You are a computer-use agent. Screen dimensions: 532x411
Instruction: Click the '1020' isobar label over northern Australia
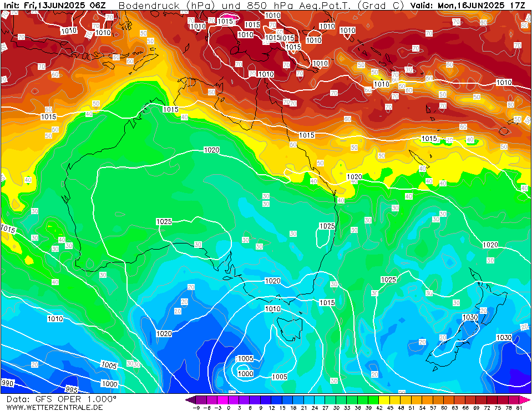[211, 150]
